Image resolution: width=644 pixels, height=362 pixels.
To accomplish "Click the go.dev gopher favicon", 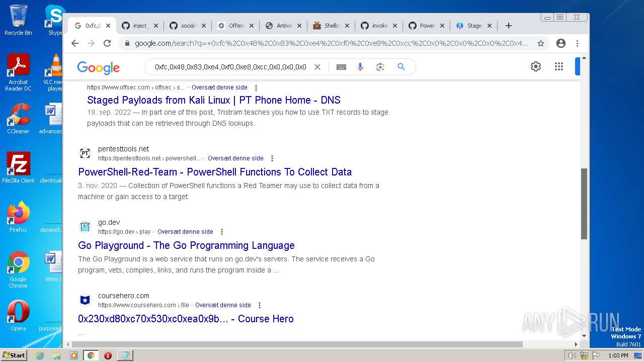I will click(x=85, y=227).
